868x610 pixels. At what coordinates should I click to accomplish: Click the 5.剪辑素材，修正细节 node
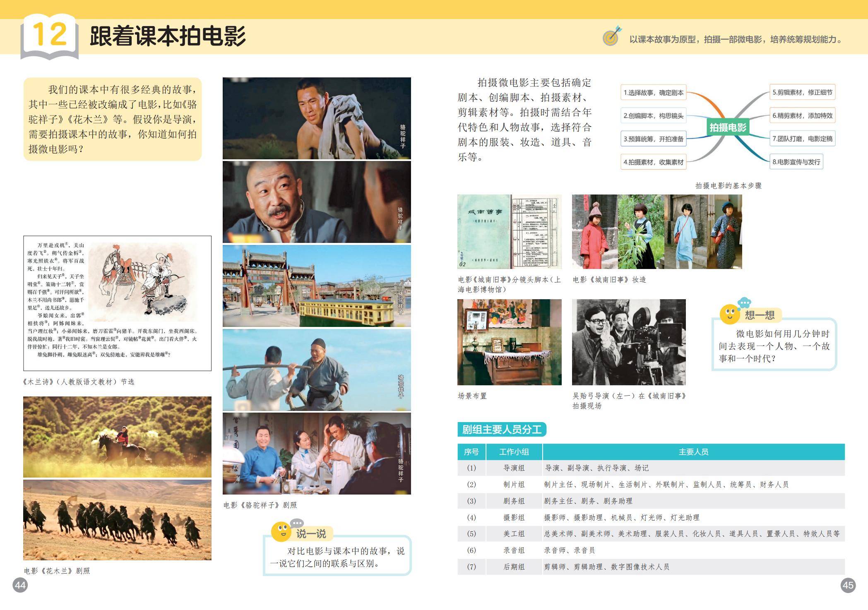coord(802,92)
